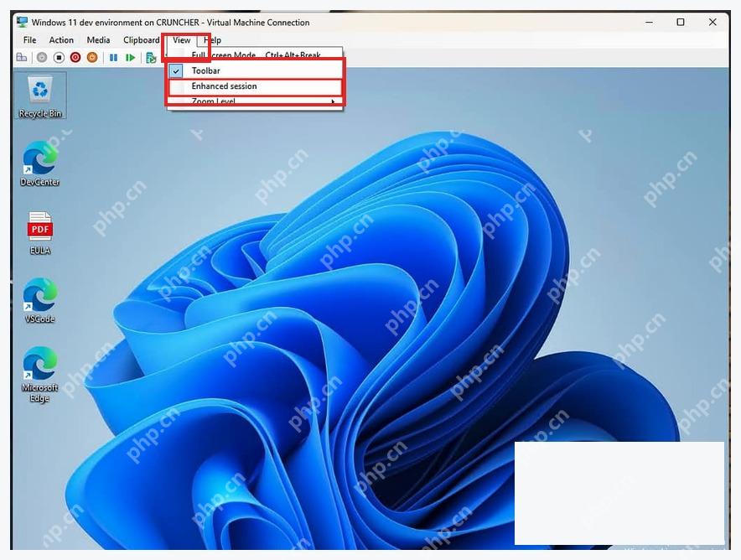This screenshot has width=741, height=560.
Task: Select the EULA PDF file icon
Action: tap(40, 233)
